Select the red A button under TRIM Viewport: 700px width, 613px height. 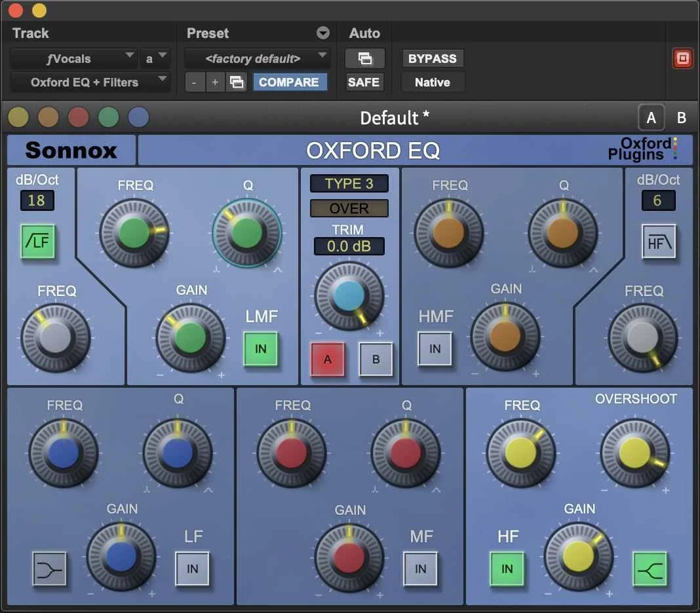click(328, 359)
